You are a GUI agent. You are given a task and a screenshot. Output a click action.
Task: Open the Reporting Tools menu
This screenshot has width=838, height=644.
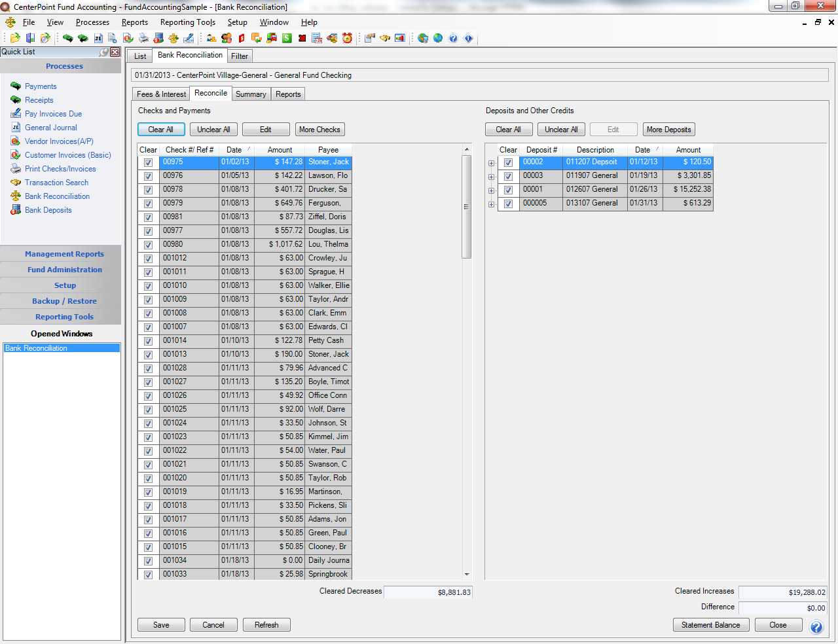[x=187, y=22]
